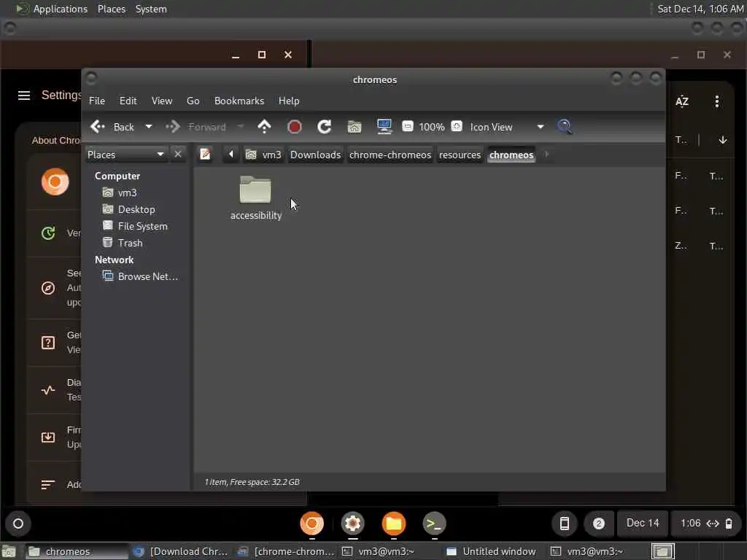This screenshot has height=560, width=747.
Task: Click the AZ sort icon behind the file manager
Action: click(682, 101)
